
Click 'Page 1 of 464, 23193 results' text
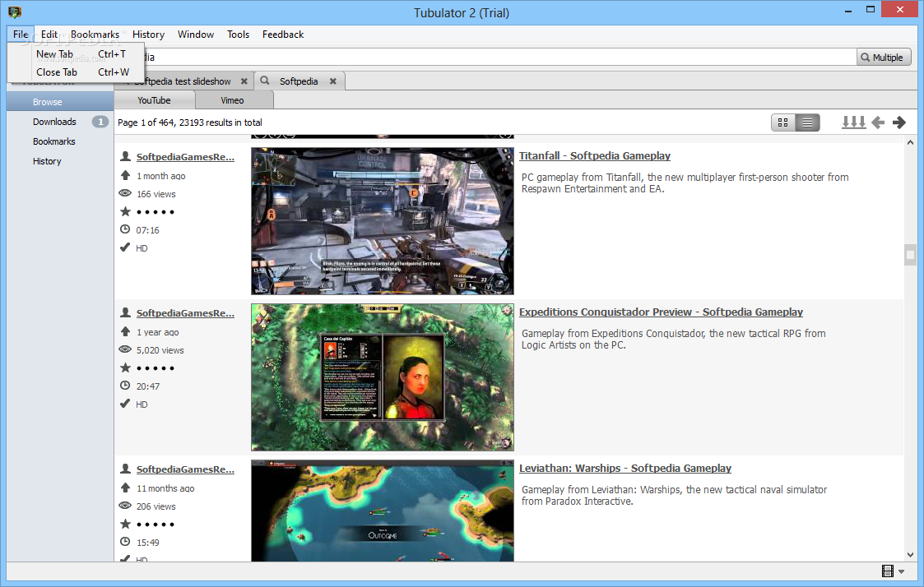coord(190,122)
